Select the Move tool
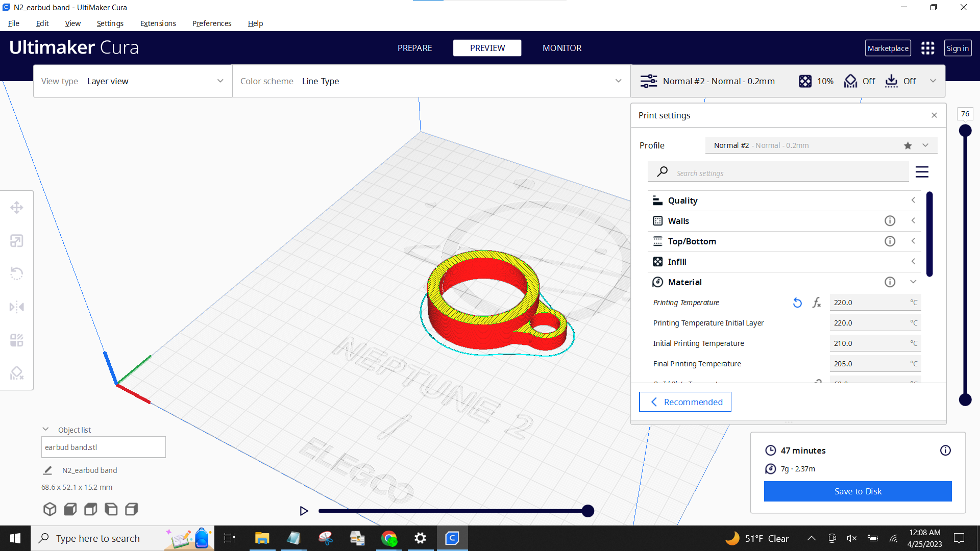The height and width of the screenshot is (551, 980). point(17,207)
